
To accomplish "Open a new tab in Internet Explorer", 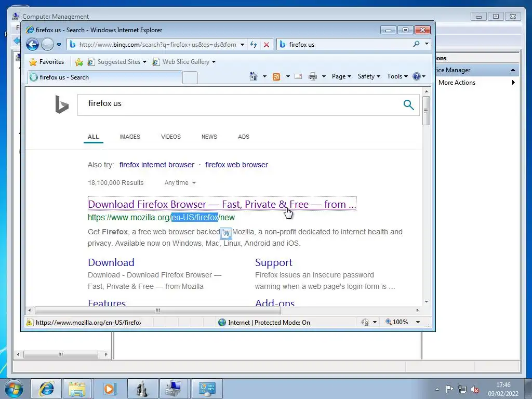I will pos(190,78).
